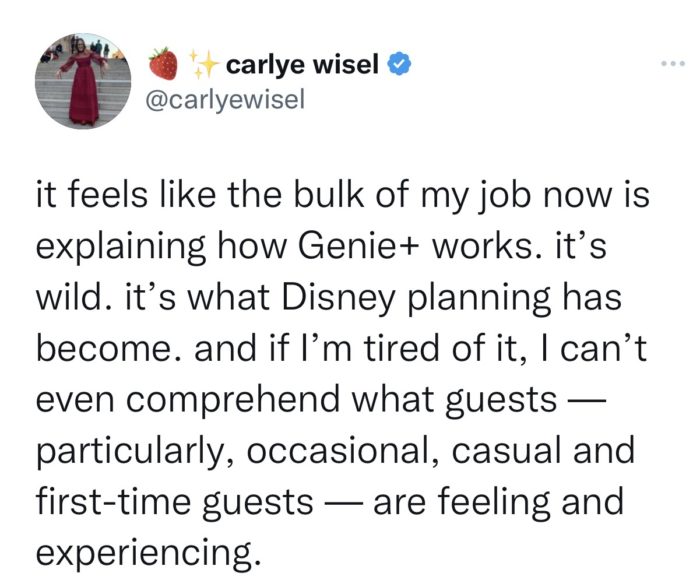Click the sparkles emoji before carlye wisel
The image size is (700, 587).
(x=202, y=64)
